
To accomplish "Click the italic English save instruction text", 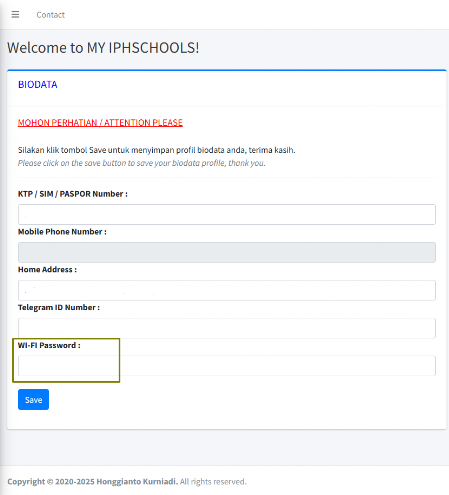I will 142,163.
